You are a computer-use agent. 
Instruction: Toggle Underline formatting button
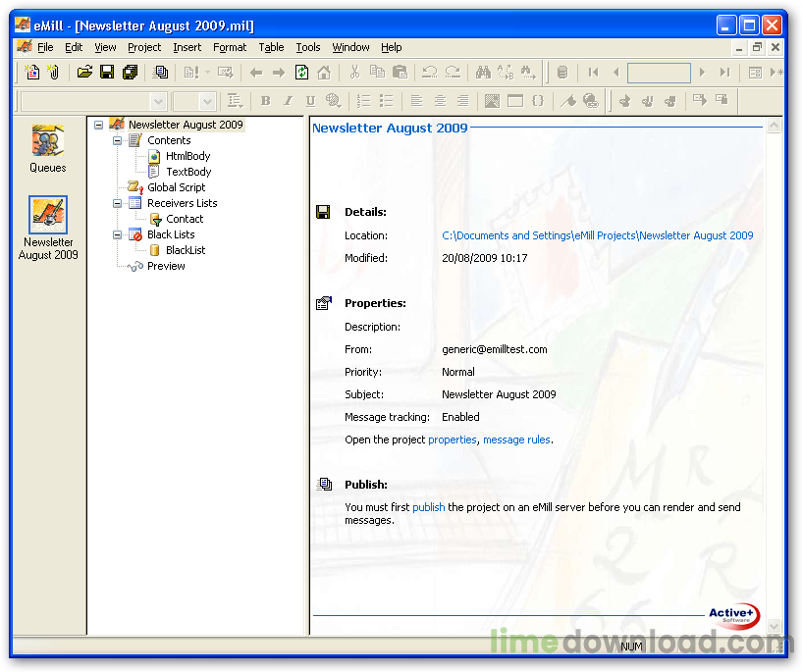pos(310,101)
